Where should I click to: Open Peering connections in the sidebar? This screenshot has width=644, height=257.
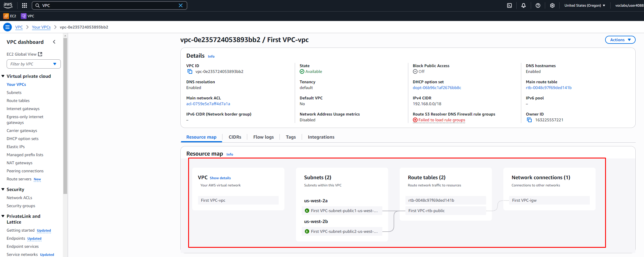(25, 171)
